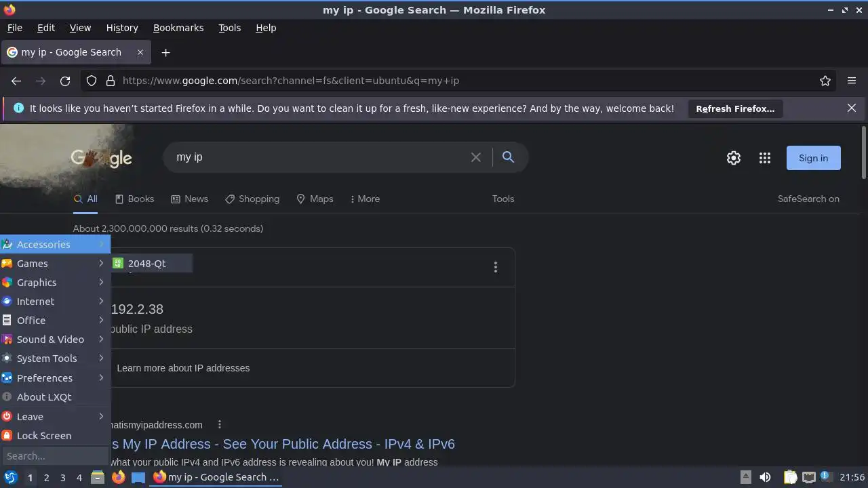Click the Google Sign in button
Viewport: 868px width, 488px height.
tap(813, 158)
